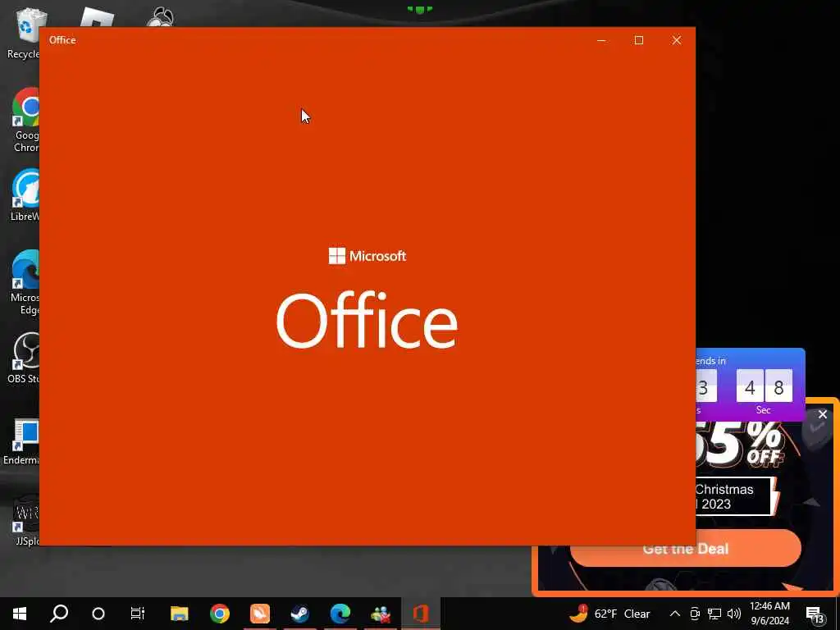Close the Office window
Screen dimensions: 840x630
tap(677, 40)
